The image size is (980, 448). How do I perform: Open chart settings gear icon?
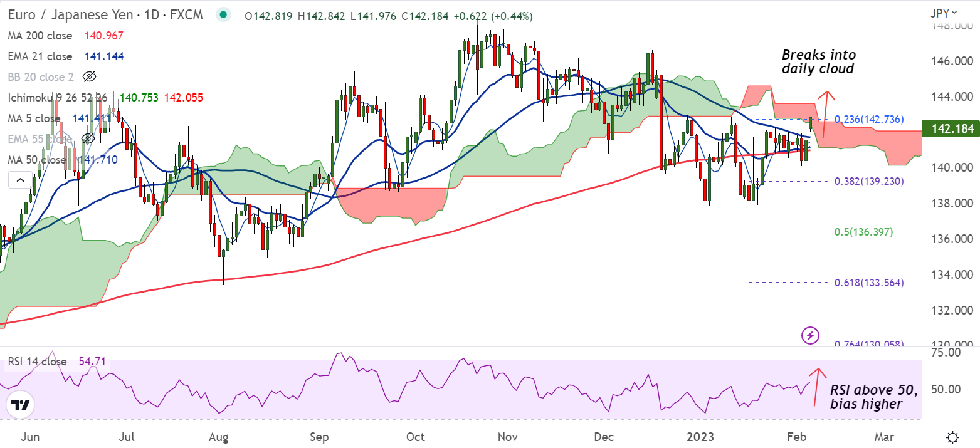point(952,437)
